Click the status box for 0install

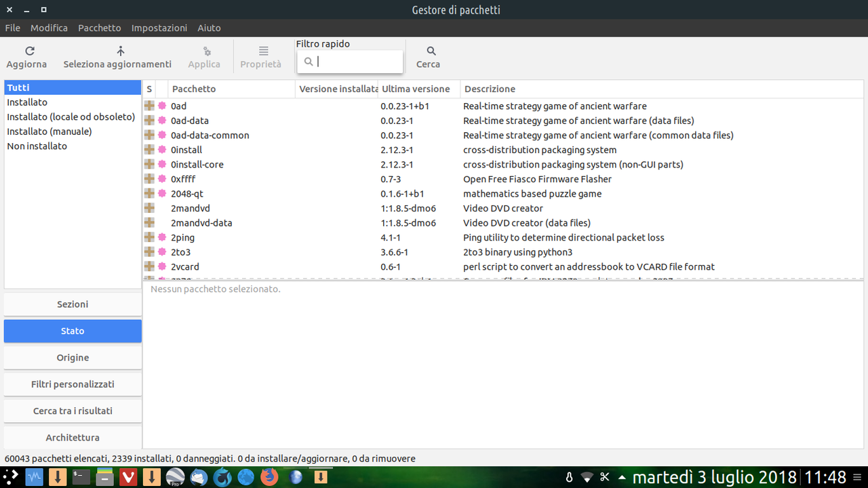(149, 150)
